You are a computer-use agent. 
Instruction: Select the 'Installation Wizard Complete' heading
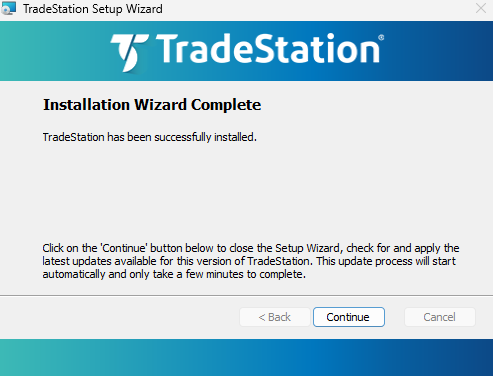tap(152, 105)
